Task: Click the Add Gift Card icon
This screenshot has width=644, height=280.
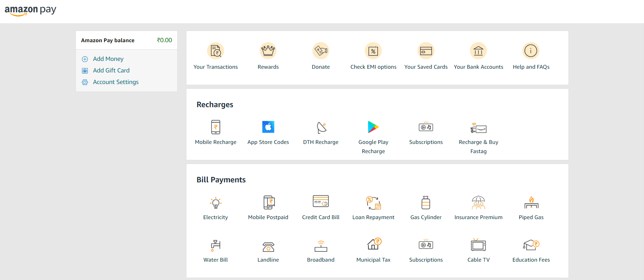Action: [85, 71]
